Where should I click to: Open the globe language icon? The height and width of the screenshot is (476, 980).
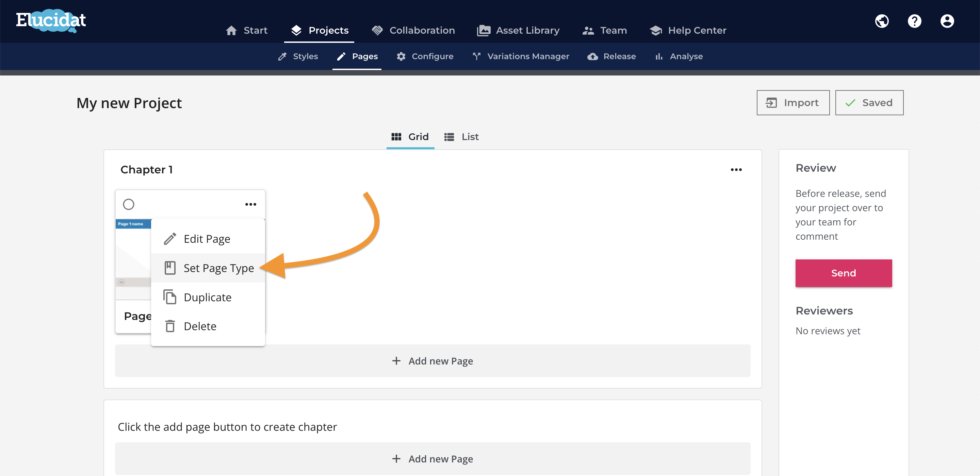click(x=882, y=21)
